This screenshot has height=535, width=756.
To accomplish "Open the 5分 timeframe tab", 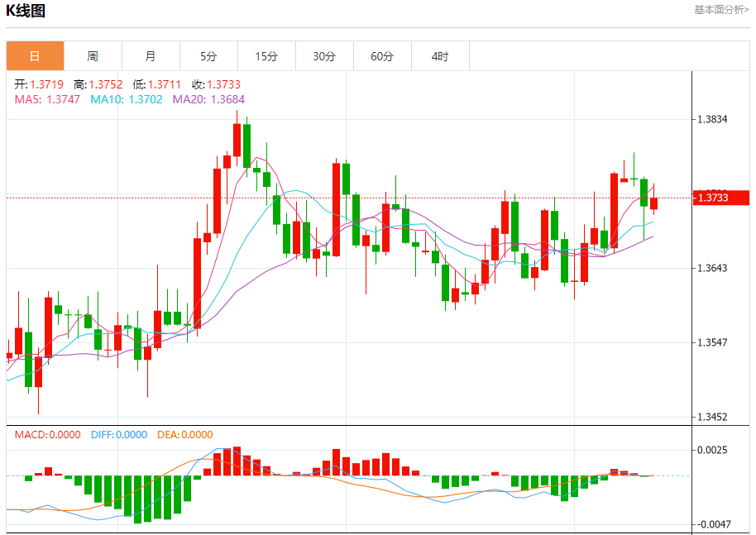I will click(208, 56).
